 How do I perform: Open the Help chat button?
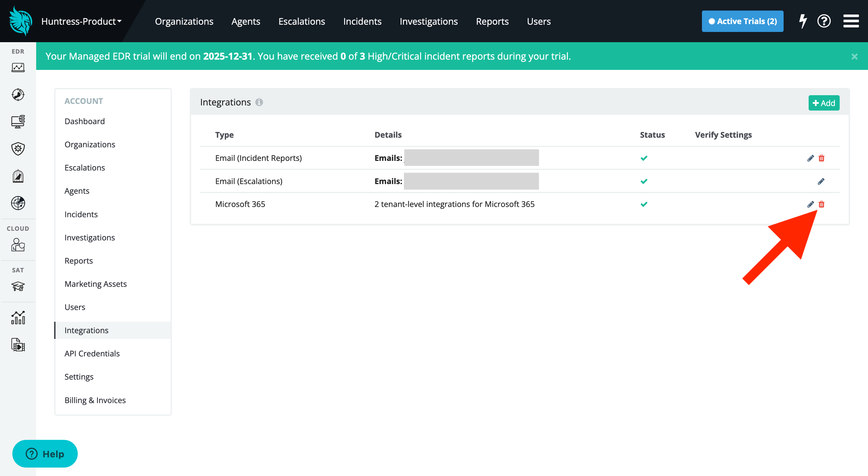[x=45, y=454]
